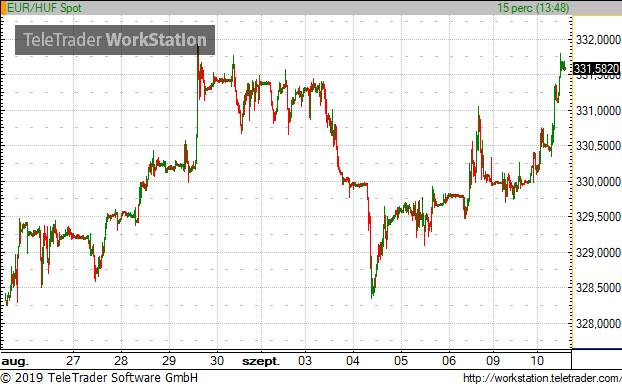Select the szept. month label on time axis

pos(261,361)
